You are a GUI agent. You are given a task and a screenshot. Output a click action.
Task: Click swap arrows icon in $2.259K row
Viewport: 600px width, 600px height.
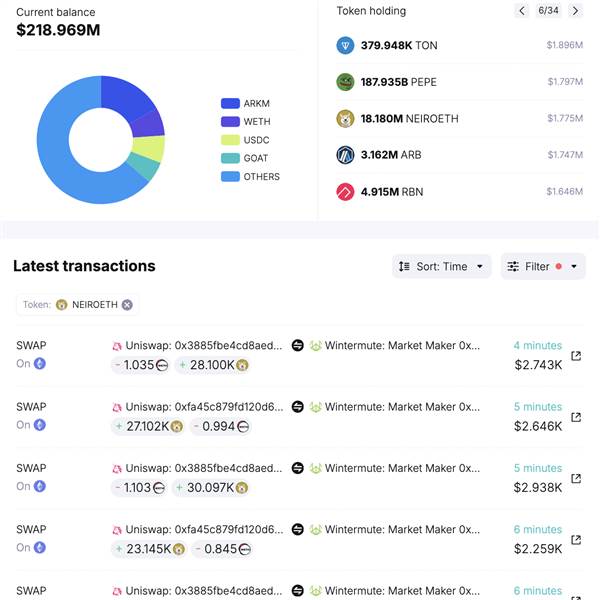[298, 529]
